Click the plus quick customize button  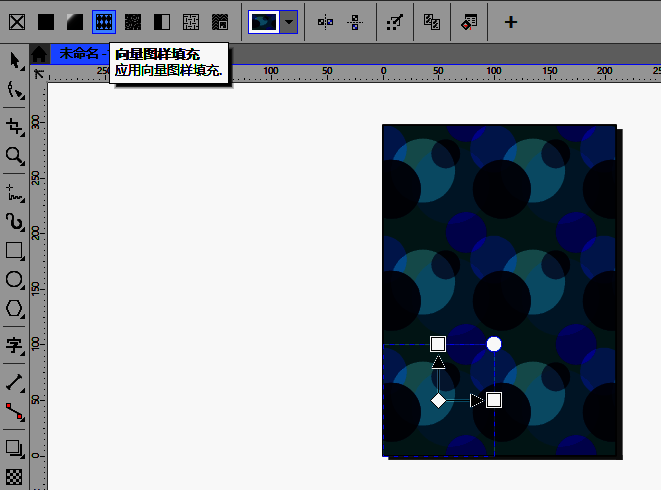511,21
